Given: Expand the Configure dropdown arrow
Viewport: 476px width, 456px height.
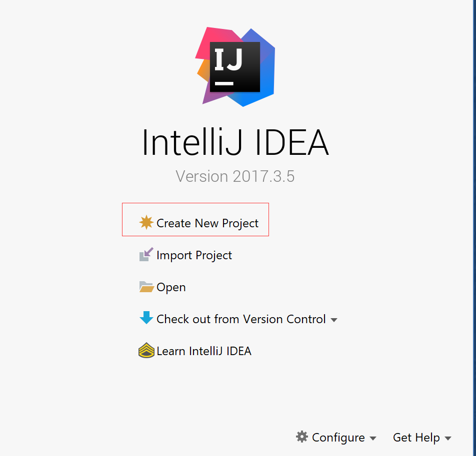Looking at the screenshot, I should (373, 438).
